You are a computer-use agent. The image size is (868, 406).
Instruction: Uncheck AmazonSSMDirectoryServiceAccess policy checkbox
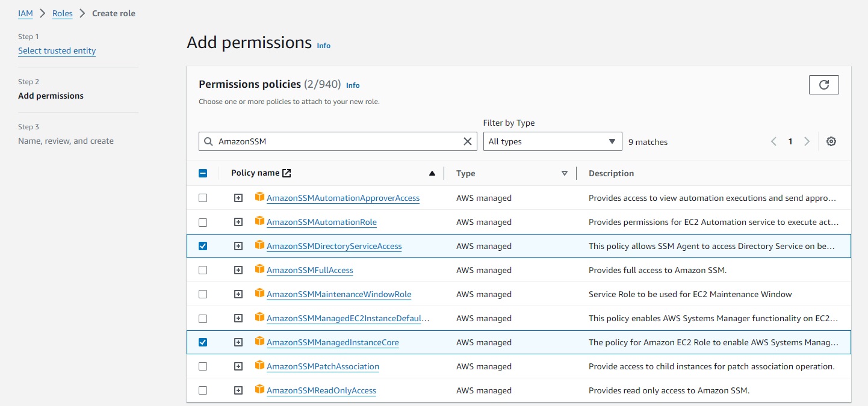(203, 246)
